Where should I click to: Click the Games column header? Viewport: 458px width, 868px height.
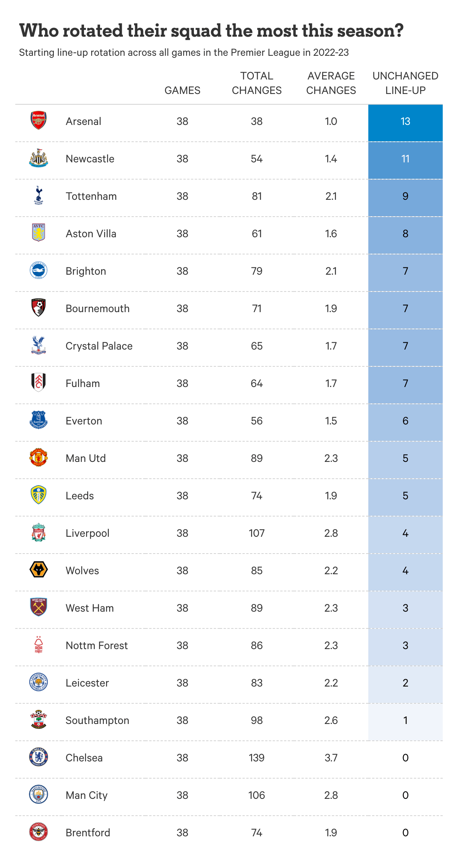pos(182,91)
